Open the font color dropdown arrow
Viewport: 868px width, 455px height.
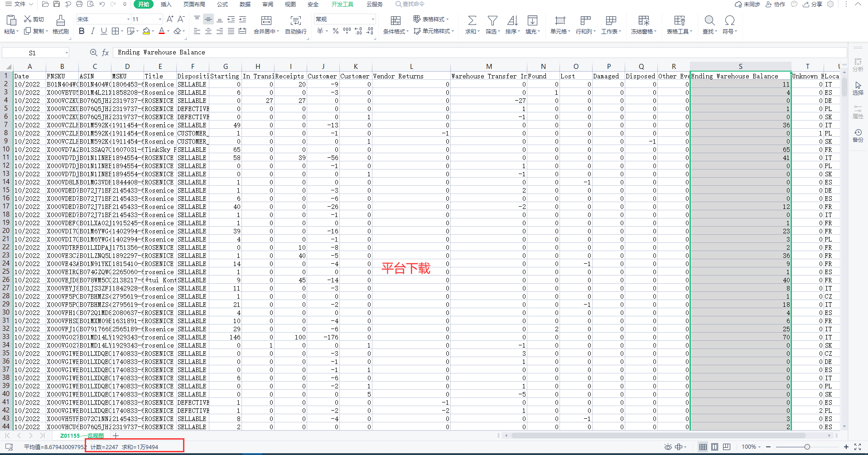169,31
